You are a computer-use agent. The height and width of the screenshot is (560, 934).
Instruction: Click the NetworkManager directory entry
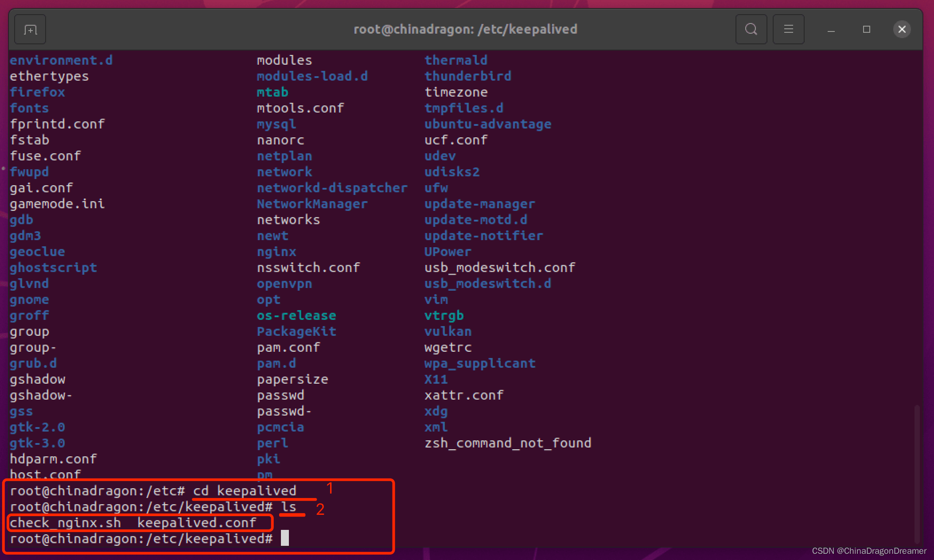[x=312, y=204]
